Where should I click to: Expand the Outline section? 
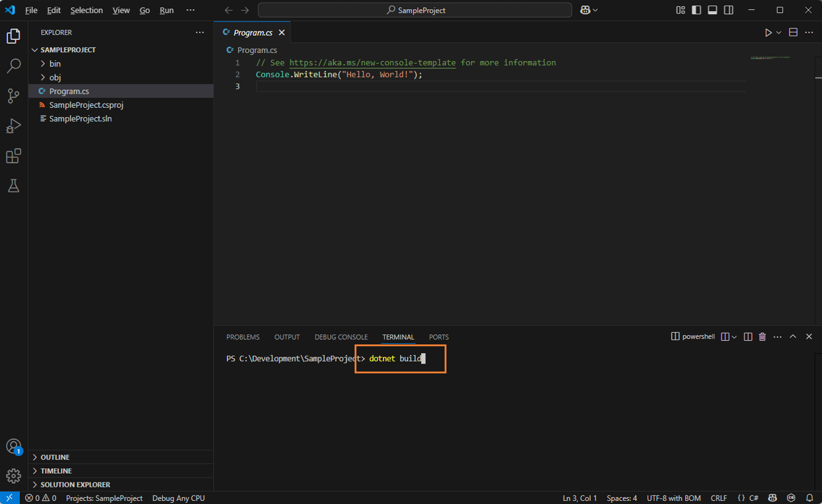pyautogui.click(x=55, y=457)
